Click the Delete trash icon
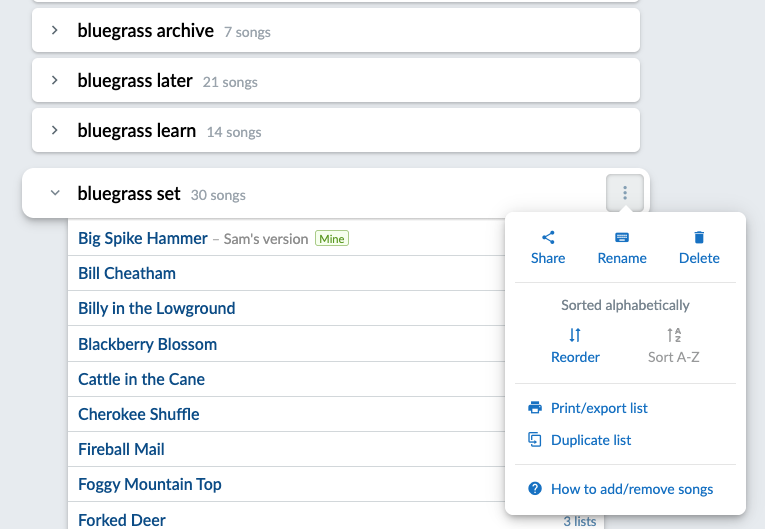765x529 pixels. pyautogui.click(x=699, y=238)
